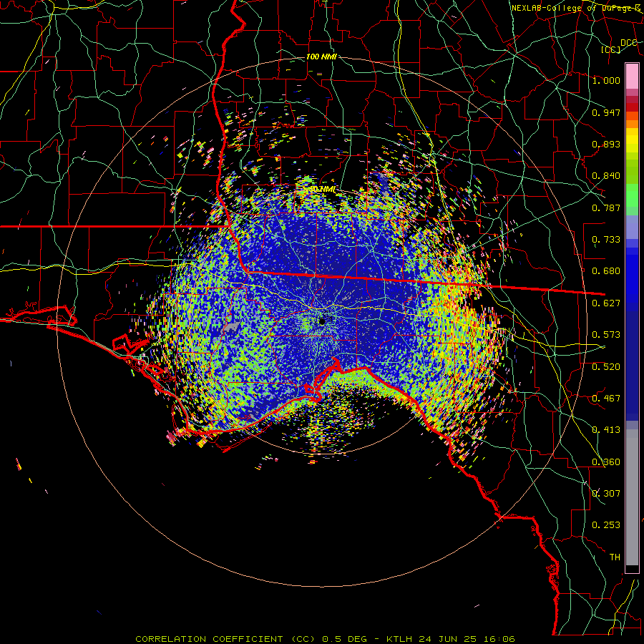Image resolution: width=644 pixels, height=644 pixels.
Task: Click the 0.787 legend value
Action: tap(606, 208)
